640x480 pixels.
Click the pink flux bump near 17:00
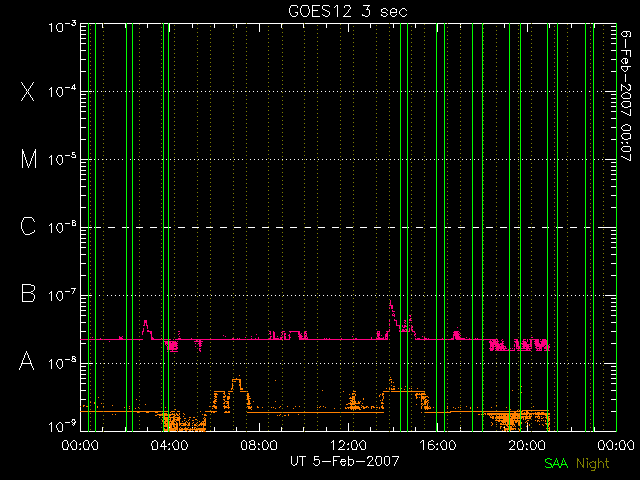coord(456,334)
